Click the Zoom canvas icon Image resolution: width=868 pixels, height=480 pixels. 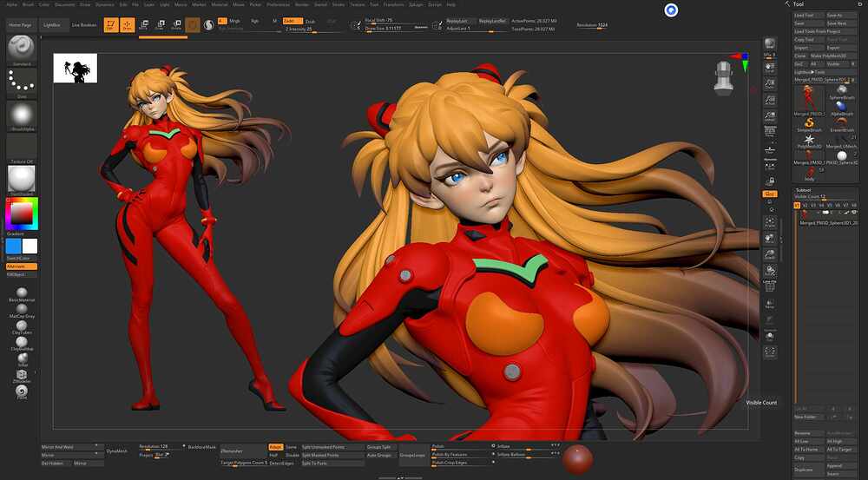769,84
